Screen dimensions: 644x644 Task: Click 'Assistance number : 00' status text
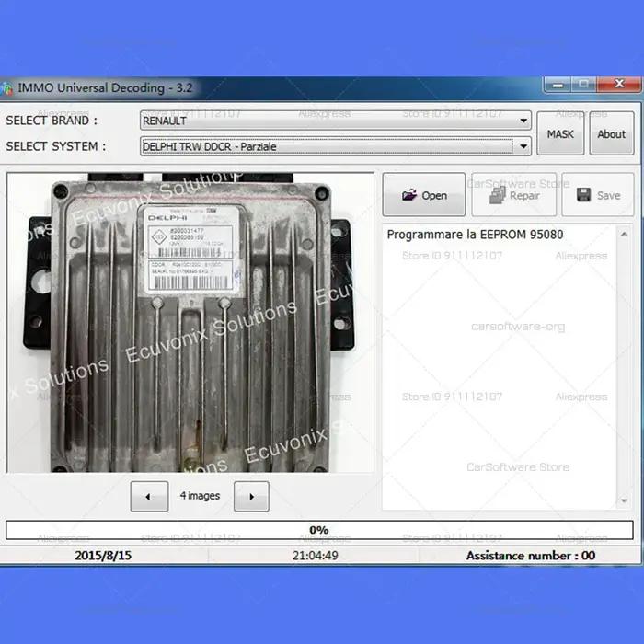click(531, 556)
